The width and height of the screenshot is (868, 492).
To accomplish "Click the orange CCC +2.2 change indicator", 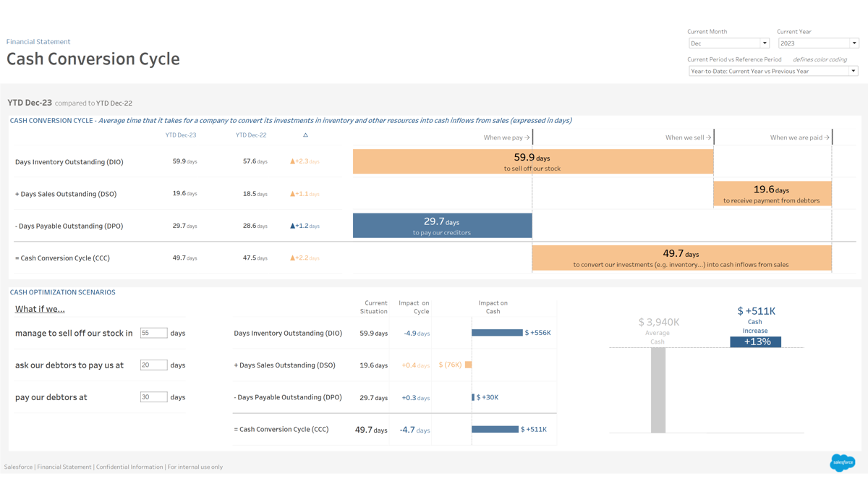I will 304,258.
